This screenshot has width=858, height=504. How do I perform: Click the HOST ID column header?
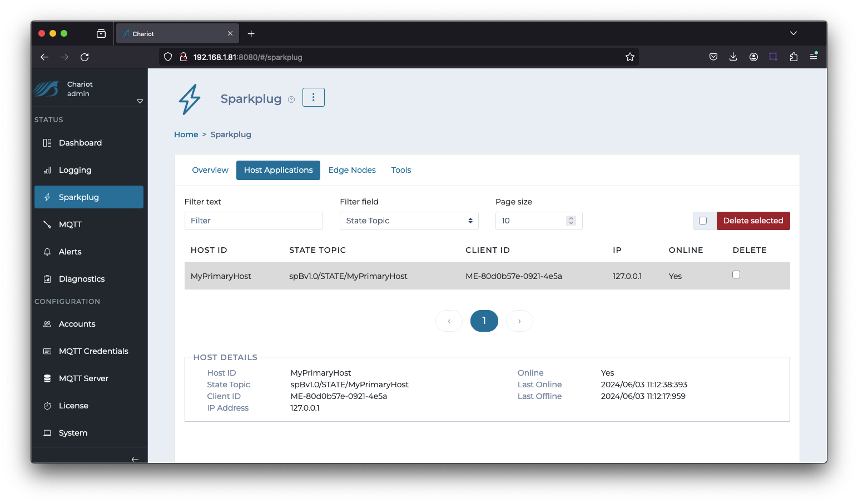pos(209,250)
